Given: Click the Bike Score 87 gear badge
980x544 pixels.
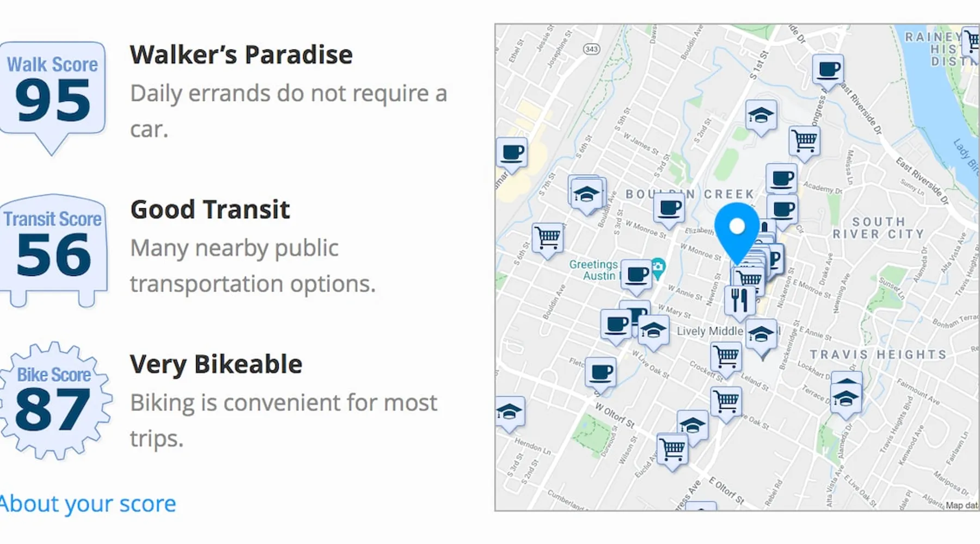Looking at the screenshot, I should click(x=53, y=401).
